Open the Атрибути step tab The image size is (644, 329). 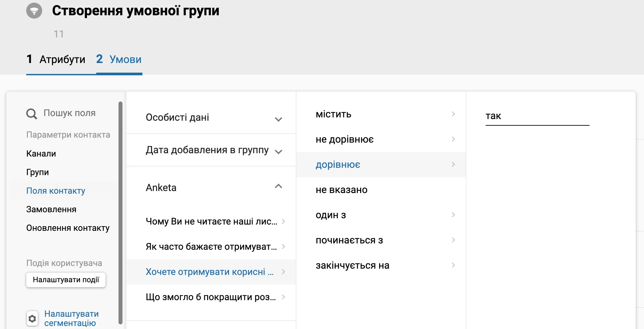click(x=56, y=59)
